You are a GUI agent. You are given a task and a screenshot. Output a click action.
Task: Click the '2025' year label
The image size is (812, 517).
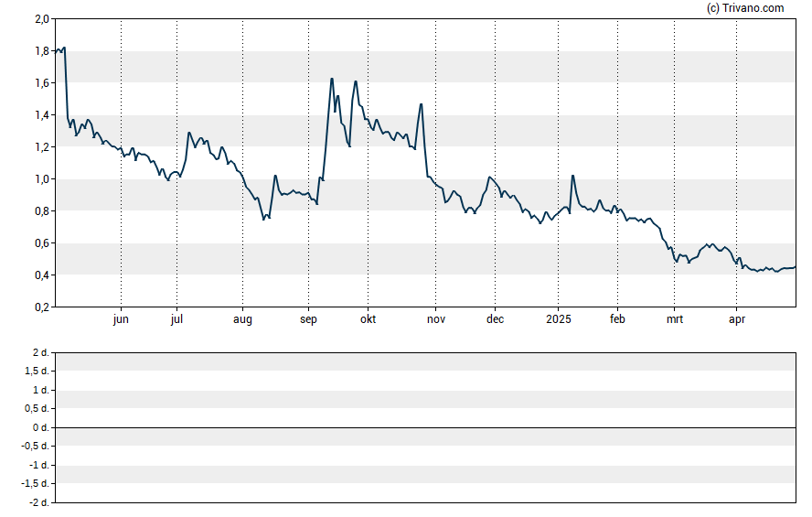[558, 319]
